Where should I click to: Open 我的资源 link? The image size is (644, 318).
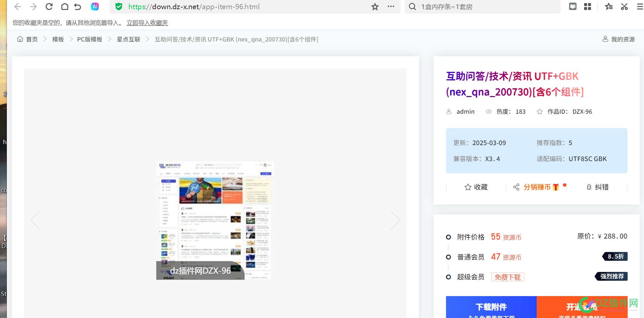pos(623,39)
